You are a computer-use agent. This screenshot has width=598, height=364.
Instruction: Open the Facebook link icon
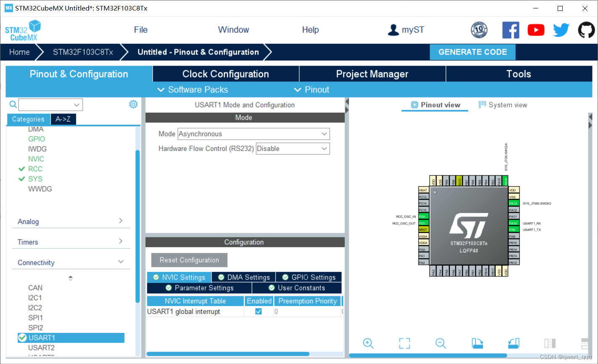(x=511, y=30)
